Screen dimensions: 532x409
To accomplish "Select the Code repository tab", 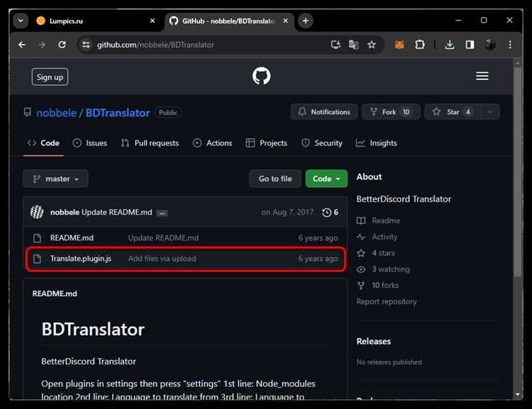I will coord(43,143).
